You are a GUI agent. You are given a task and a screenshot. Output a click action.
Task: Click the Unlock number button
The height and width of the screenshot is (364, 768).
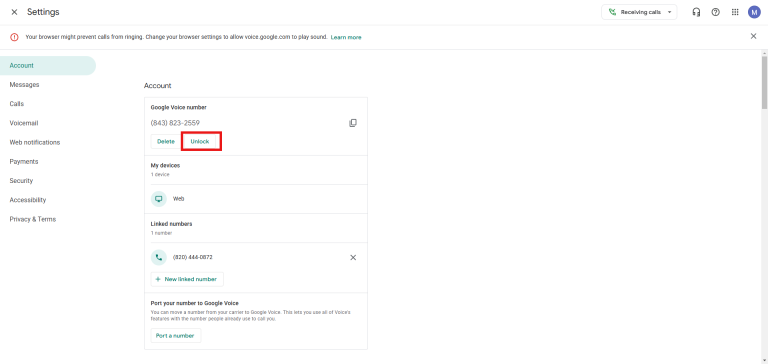[200, 142]
